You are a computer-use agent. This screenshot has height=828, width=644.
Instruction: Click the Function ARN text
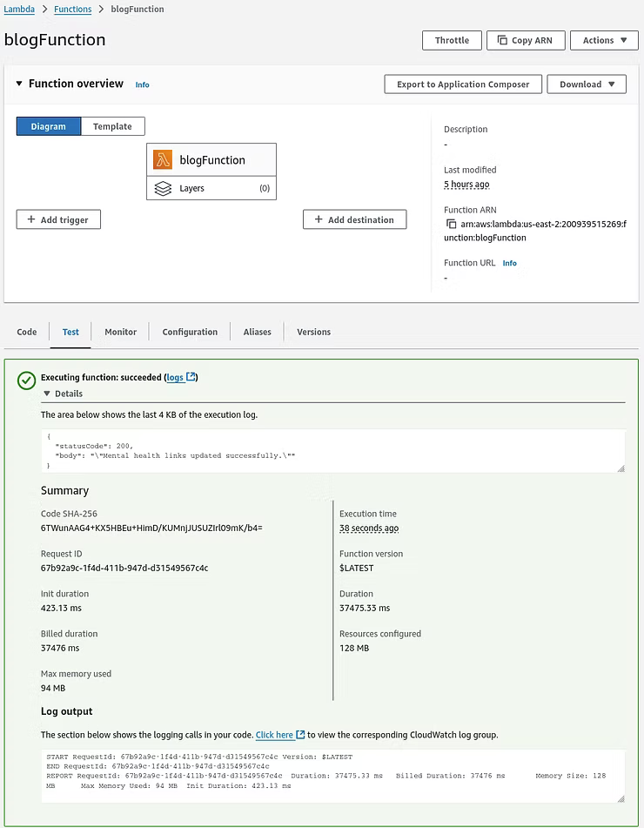point(535,231)
